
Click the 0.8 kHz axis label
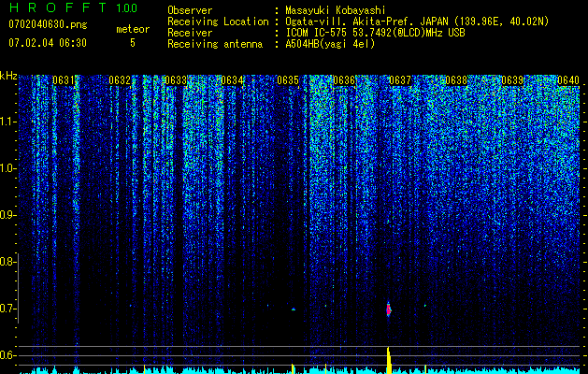(x=7, y=262)
